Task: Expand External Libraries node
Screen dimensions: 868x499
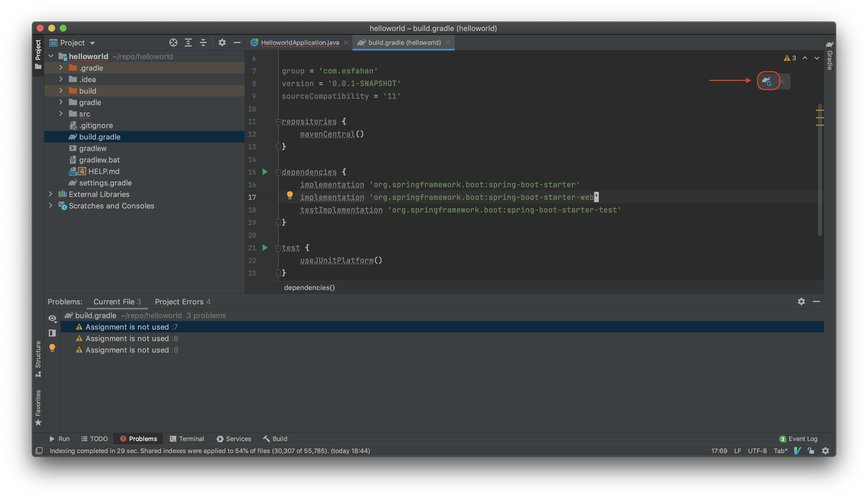Action: pos(51,194)
